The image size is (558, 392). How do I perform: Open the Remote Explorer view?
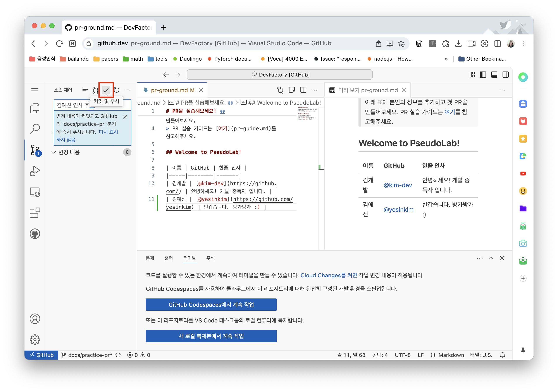pyautogui.click(x=35, y=192)
